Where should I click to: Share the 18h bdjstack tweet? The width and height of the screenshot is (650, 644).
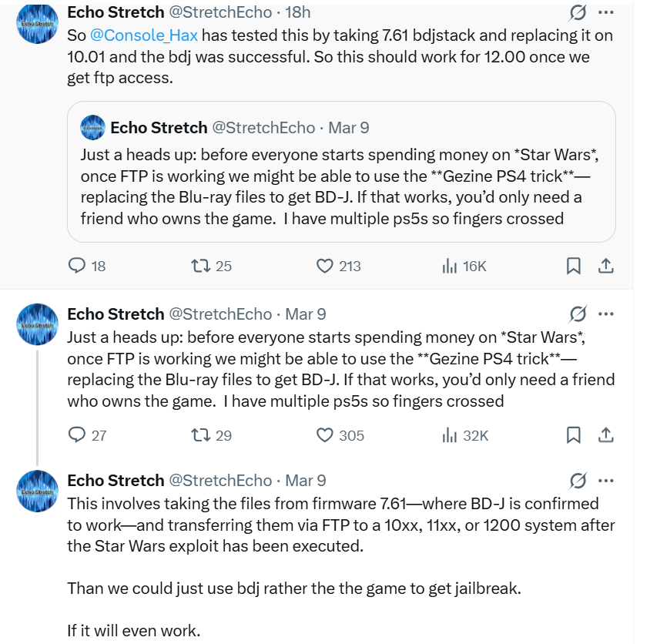click(606, 266)
